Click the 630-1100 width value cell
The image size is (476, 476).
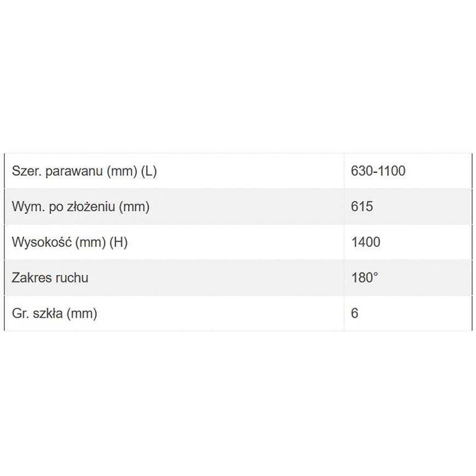point(378,171)
